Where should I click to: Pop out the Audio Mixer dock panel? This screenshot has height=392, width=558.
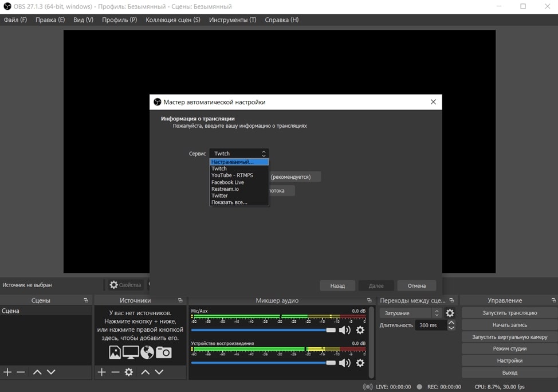[x=369, y=300]
